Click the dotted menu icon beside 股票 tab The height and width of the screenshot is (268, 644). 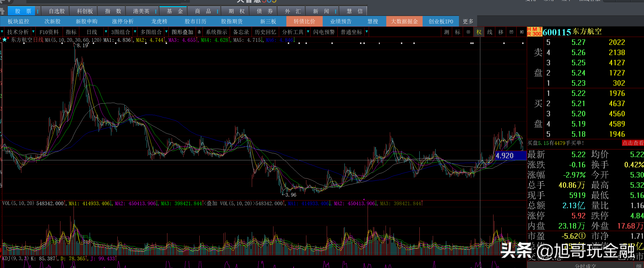click(x=37, y=11)
